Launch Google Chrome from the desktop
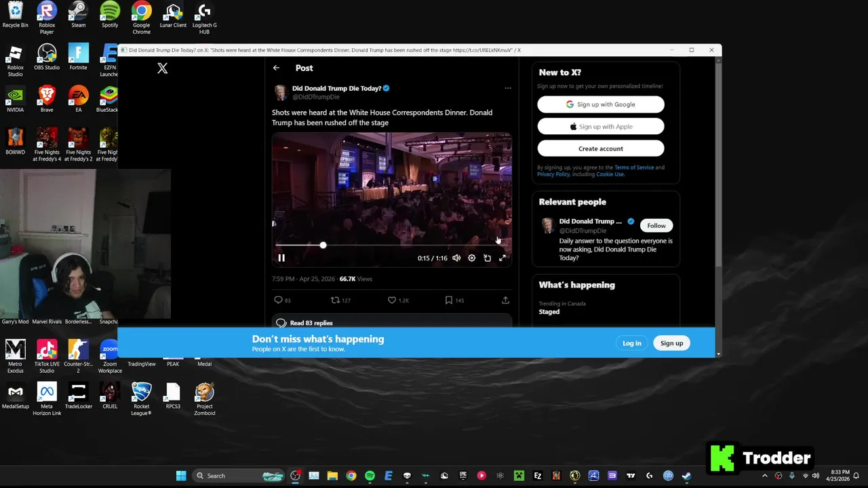The width and height of the screenshot is (868, 488). click(141, 18)
